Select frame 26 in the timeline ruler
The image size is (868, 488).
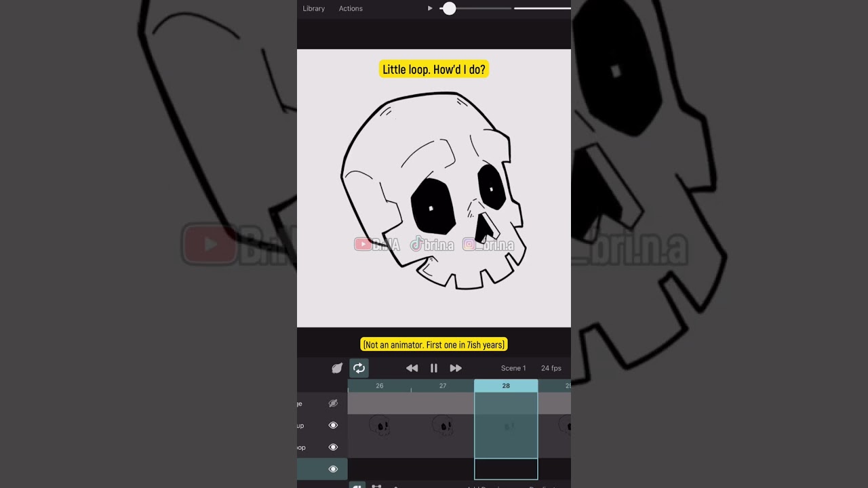[379, 386]
